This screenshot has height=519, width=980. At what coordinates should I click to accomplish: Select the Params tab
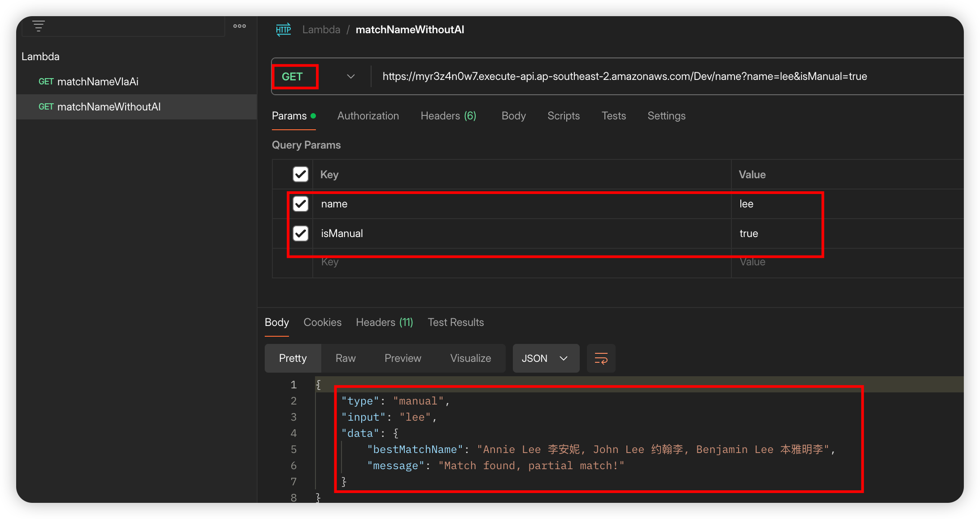click(x=294, y=116)
